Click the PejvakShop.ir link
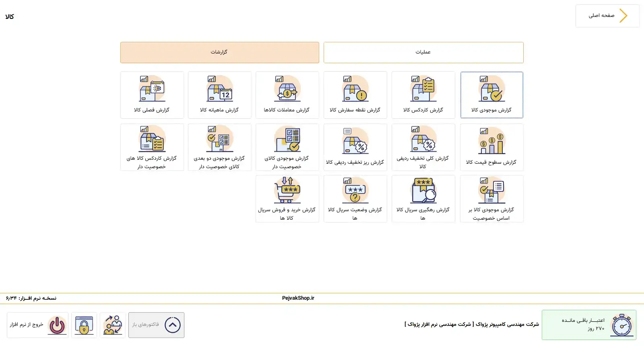644x346 pixels. click(x=298, y=298)
